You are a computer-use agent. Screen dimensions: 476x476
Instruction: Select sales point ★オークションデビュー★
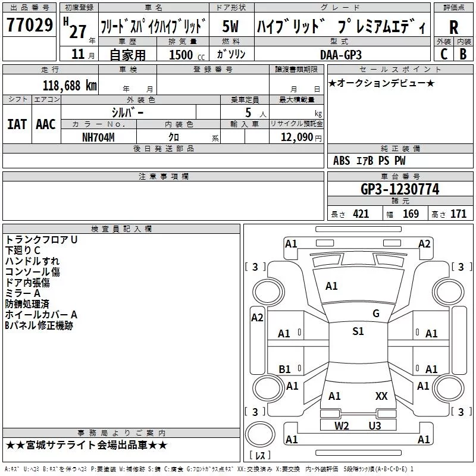coord(381,83)
